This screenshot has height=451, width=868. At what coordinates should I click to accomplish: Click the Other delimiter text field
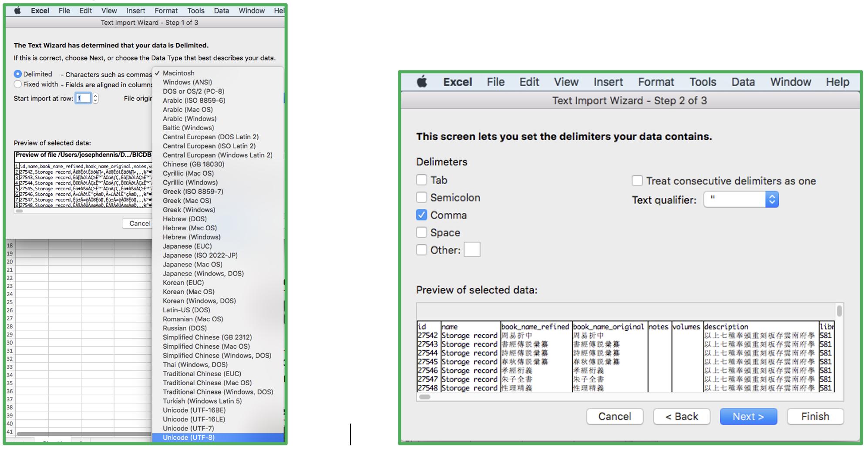coord(472,250)
